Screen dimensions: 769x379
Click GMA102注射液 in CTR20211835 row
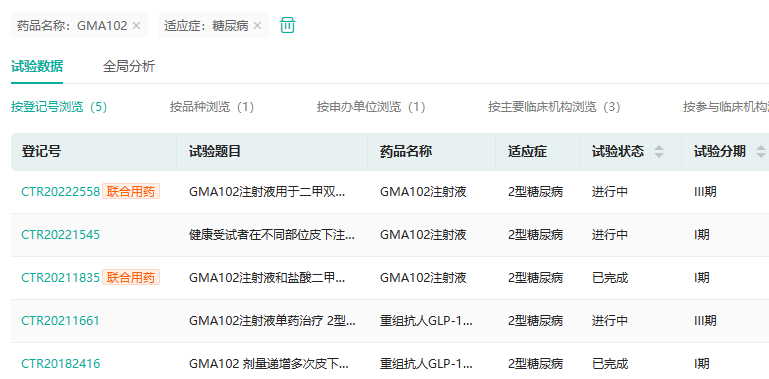click(x=423, y=278)
